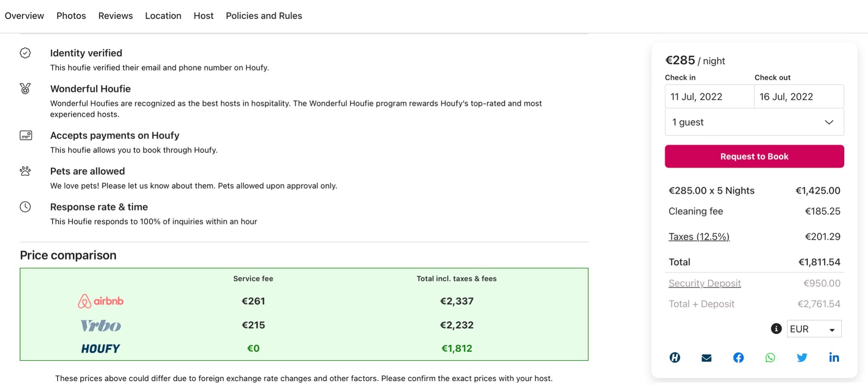868x386 pixels.
Task: Click the Vrbo logo in price comparison
Action: tap(100, 325)
